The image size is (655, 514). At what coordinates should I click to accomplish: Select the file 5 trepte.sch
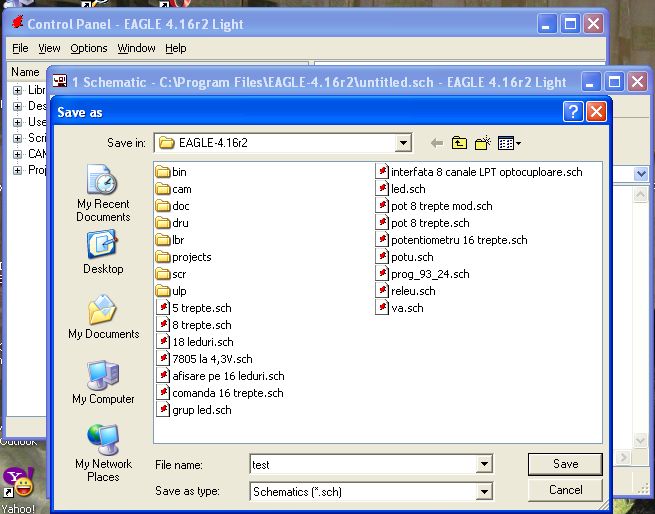[194, 308]
